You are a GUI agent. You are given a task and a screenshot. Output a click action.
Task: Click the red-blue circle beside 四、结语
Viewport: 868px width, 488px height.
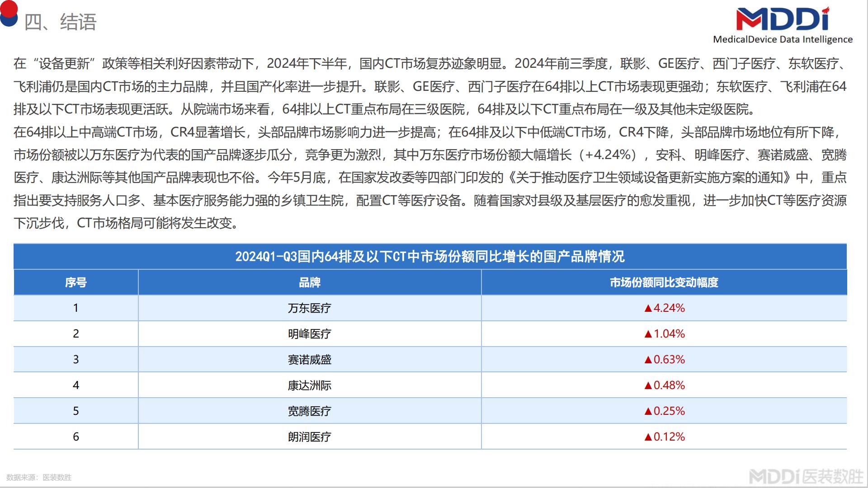(9, 14)
